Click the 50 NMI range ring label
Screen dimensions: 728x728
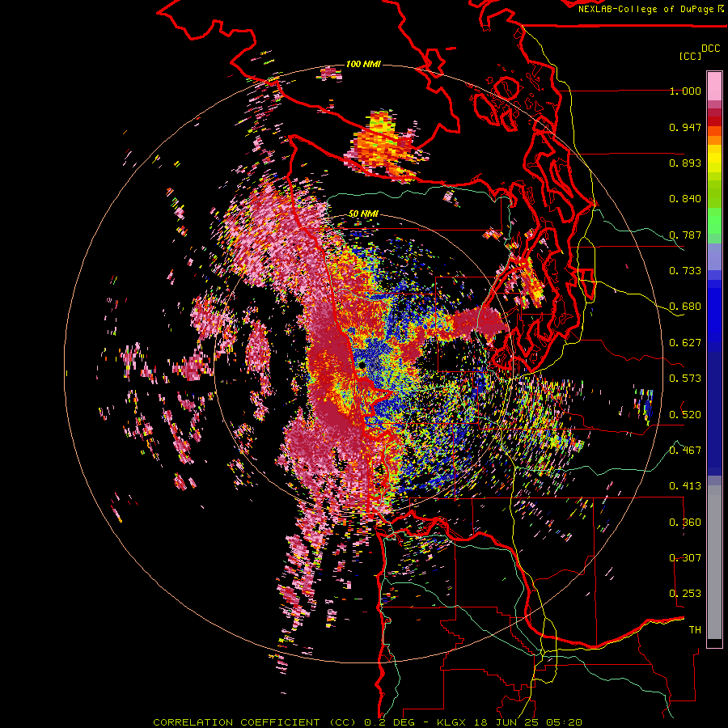(x=363, y=214)
